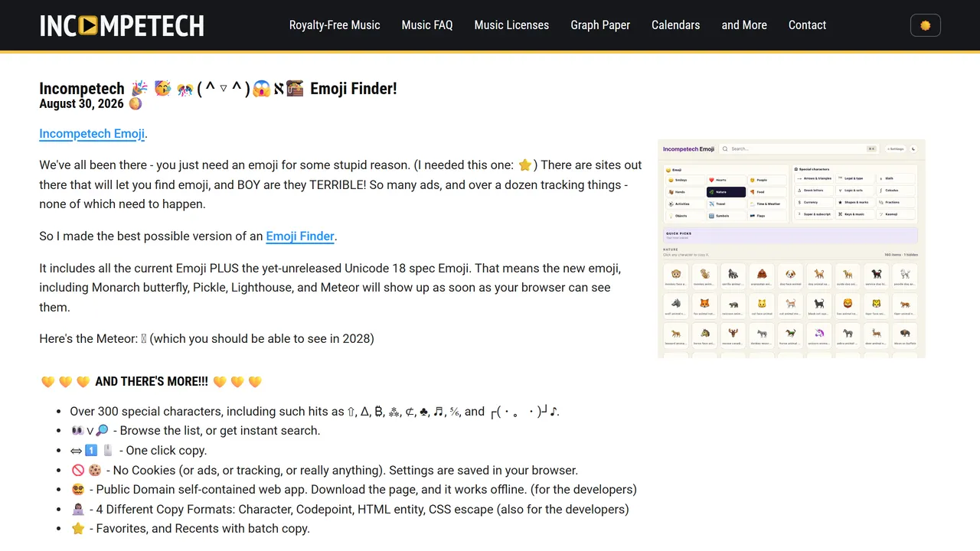Viewport: 980px width, 551px height.
Task: Click the "AND THERE'S MORE!!!" heading text
Action: tap(152, 382)
